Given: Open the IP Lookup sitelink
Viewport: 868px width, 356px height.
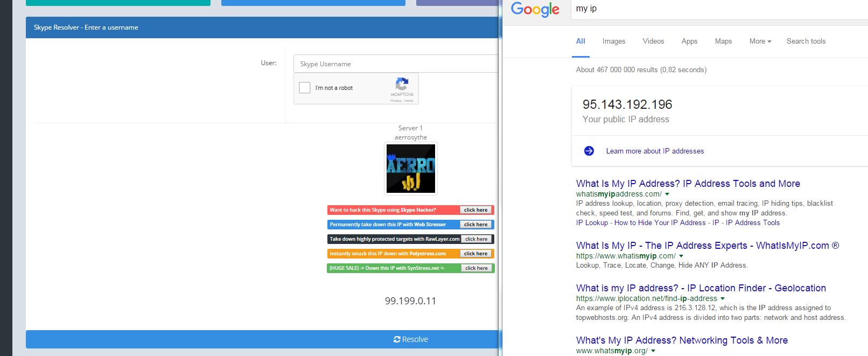Looking at the screenshot, I should tap(592, 223).
